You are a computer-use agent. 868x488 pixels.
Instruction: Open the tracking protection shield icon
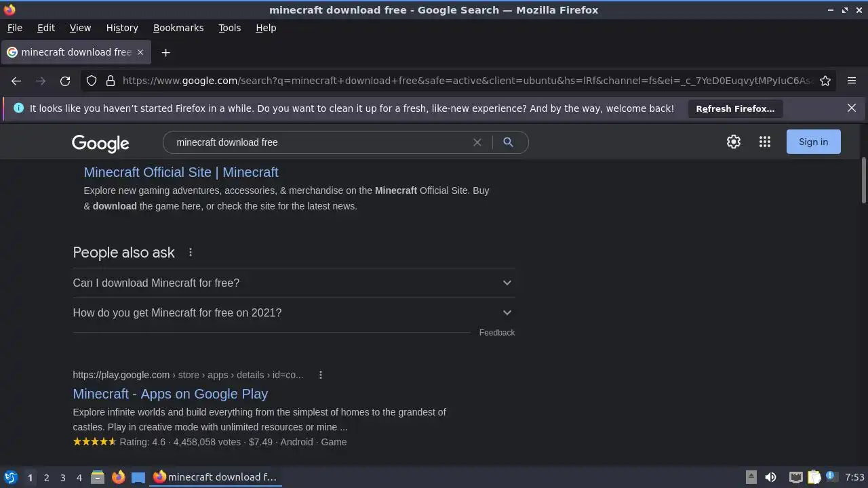(92, 81)
